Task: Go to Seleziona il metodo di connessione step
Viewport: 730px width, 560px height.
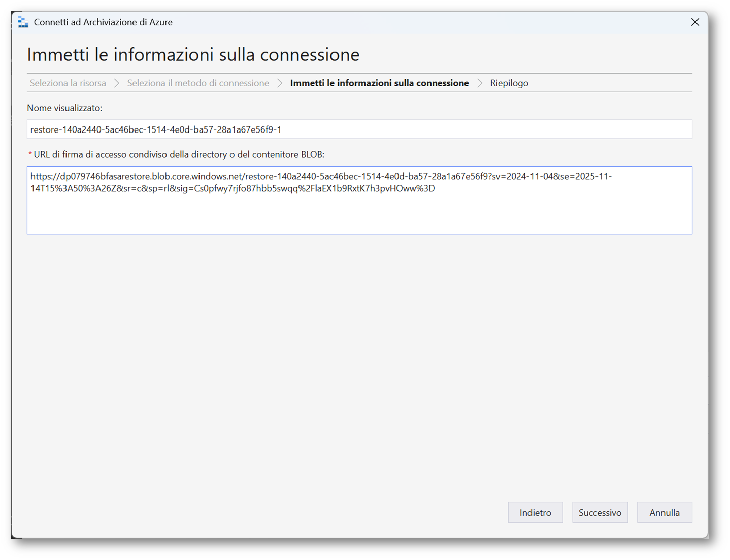Action: pos(198,83)
